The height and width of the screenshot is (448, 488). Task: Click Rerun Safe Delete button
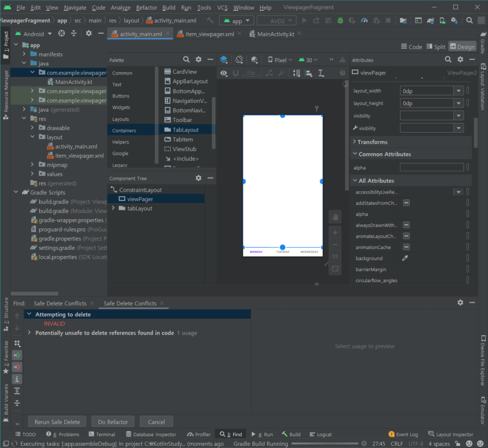point(57,422)
